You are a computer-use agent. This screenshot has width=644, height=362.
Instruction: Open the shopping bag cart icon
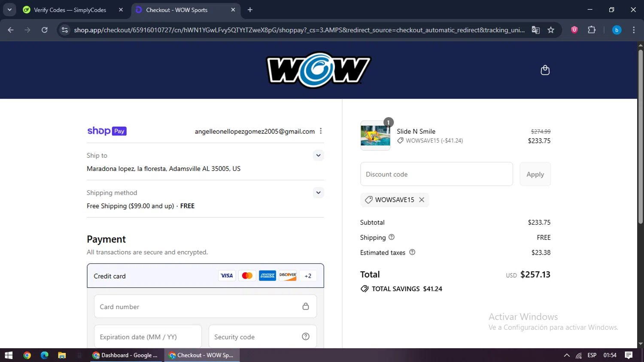(545, 70)
